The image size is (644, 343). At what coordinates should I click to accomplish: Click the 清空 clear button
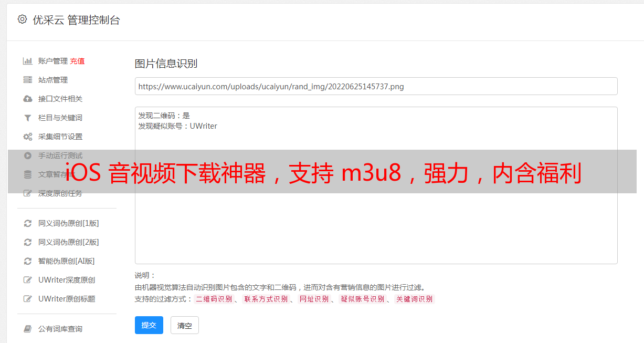coord(185,325)
